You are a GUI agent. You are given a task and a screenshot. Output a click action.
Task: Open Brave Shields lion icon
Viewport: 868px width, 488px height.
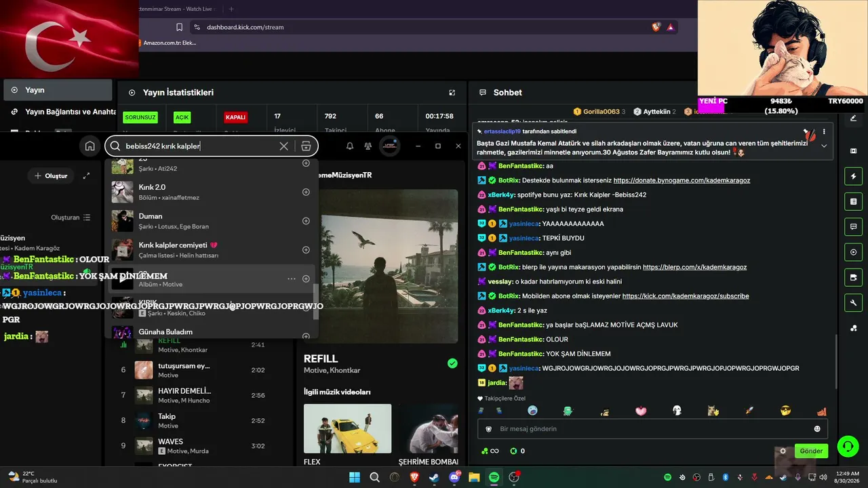tap(656, 27)
